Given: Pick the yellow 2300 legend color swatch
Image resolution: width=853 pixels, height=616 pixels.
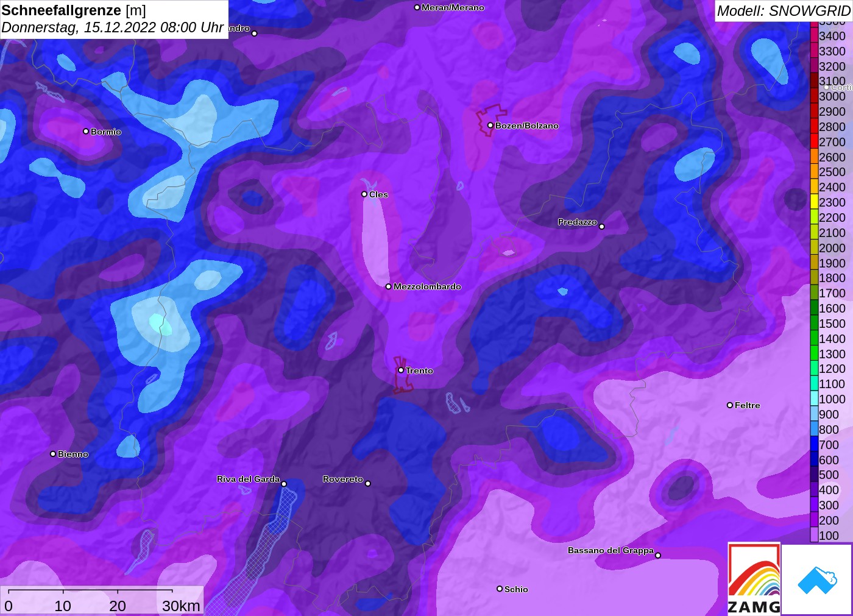Looking at the screenshot, I should coord(814,202).
